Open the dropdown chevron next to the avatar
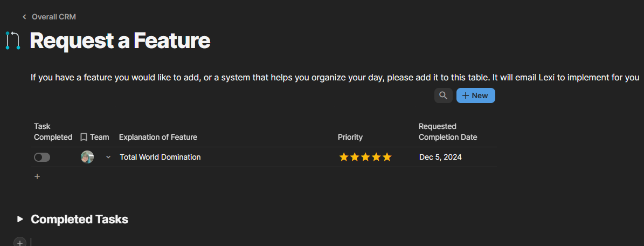 (108, 157)
